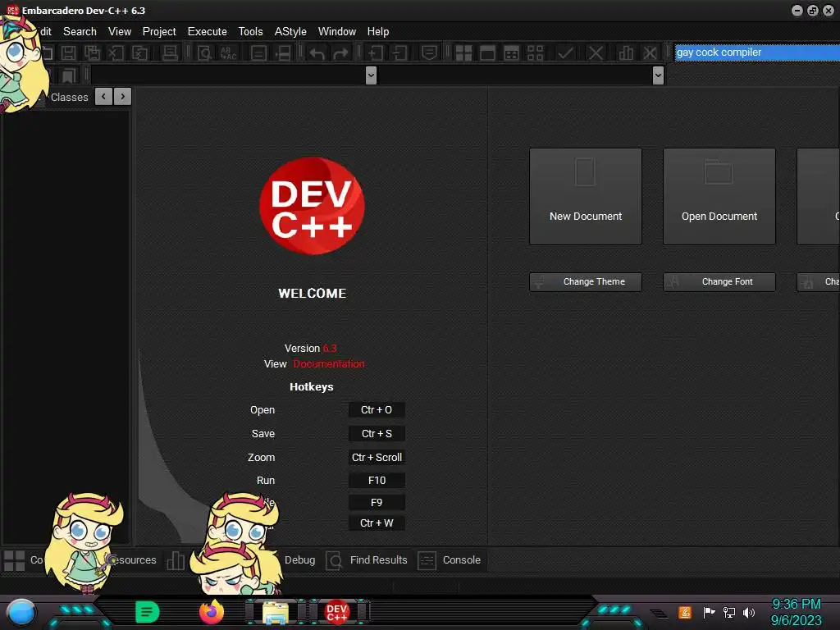Click the Toggle Comment toolbar icon
Viewport: 840px width, 630px height.
tap(428, 53)
